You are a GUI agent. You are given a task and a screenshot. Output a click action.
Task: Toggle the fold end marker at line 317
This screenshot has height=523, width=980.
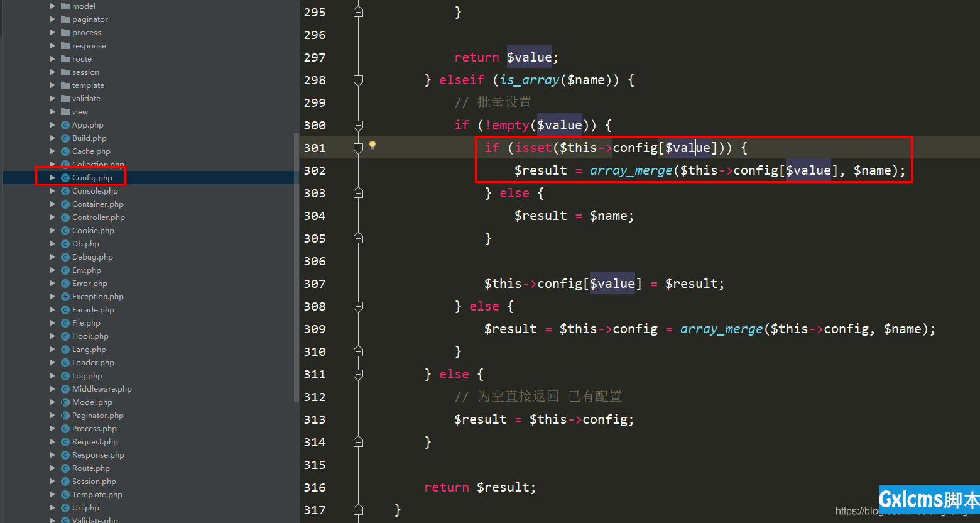pyautogui.click(x=358, y=510)
